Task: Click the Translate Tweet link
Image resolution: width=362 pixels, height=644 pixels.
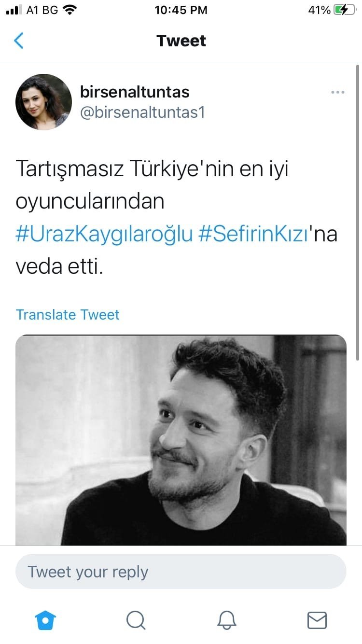Action: tap(68, 315)
